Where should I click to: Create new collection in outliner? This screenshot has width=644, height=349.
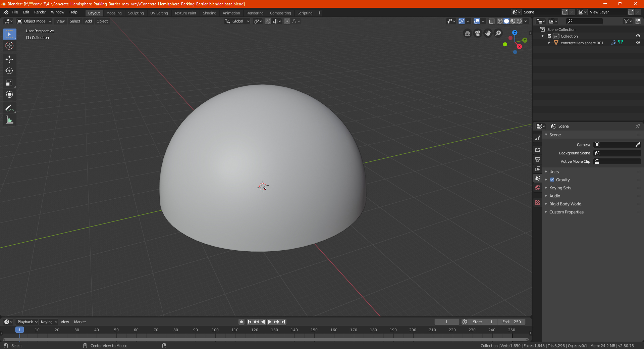tap(638, 21)
